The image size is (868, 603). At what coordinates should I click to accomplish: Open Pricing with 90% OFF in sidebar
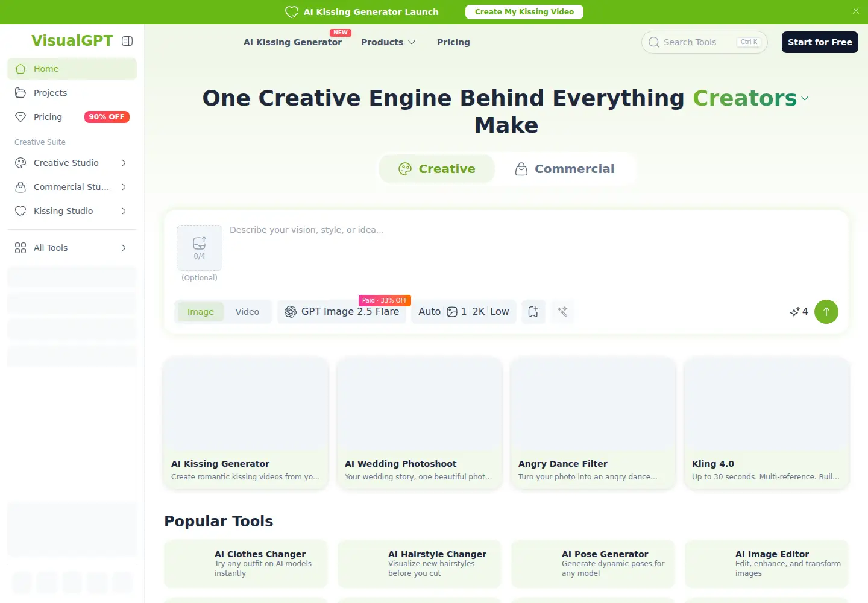[x=72, y=117]
